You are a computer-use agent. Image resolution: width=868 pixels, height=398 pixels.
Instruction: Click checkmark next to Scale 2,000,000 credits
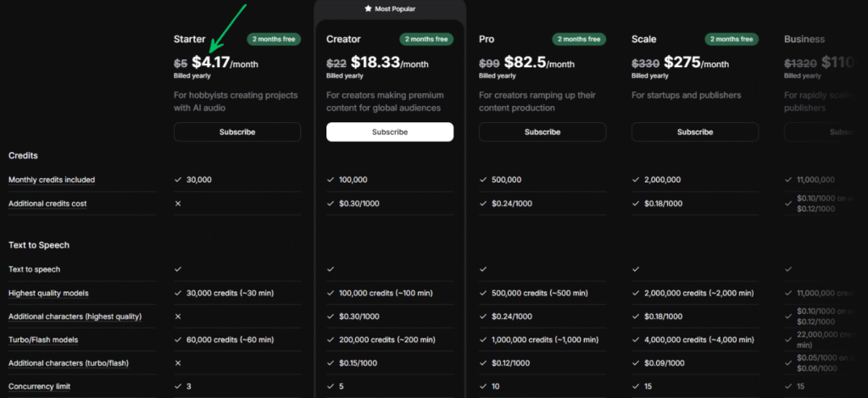click(636, 180)
